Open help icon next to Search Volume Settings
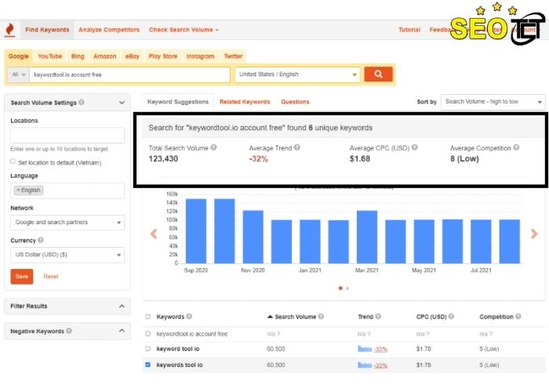This screenshot has height=392, width=549. pos(82,102)
